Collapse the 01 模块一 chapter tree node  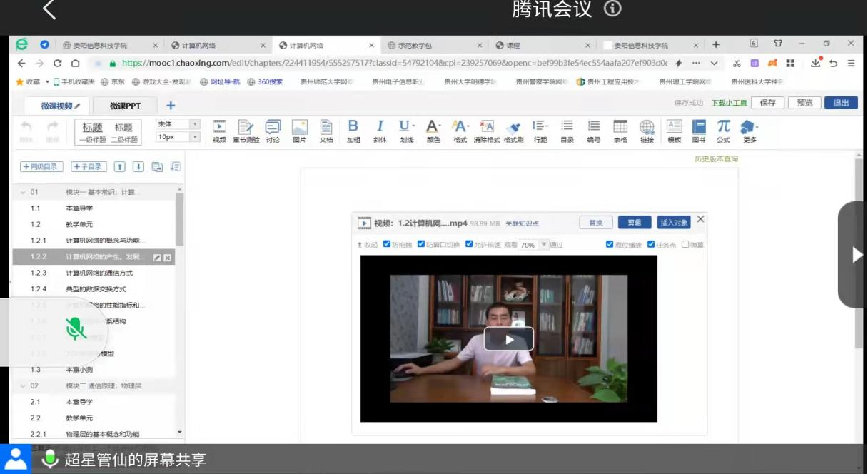[x=23, y=192]
